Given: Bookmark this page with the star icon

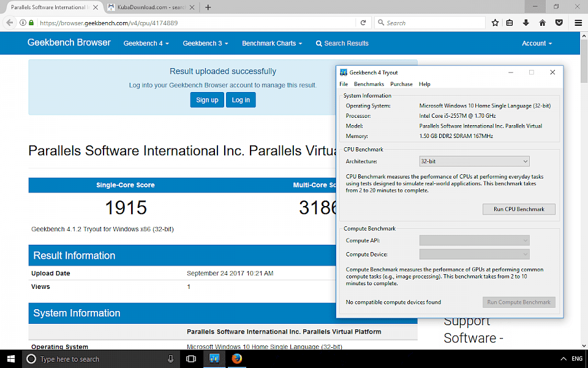Looking at the screenshot, I should (x=495, y=23).
